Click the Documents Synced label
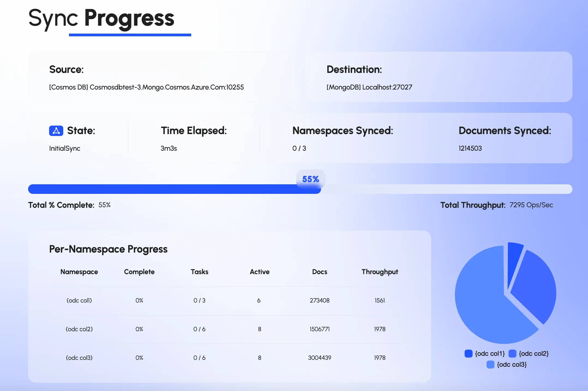This screenshot has width=588, height=391. pyautogui.click(x=505, y=131)
